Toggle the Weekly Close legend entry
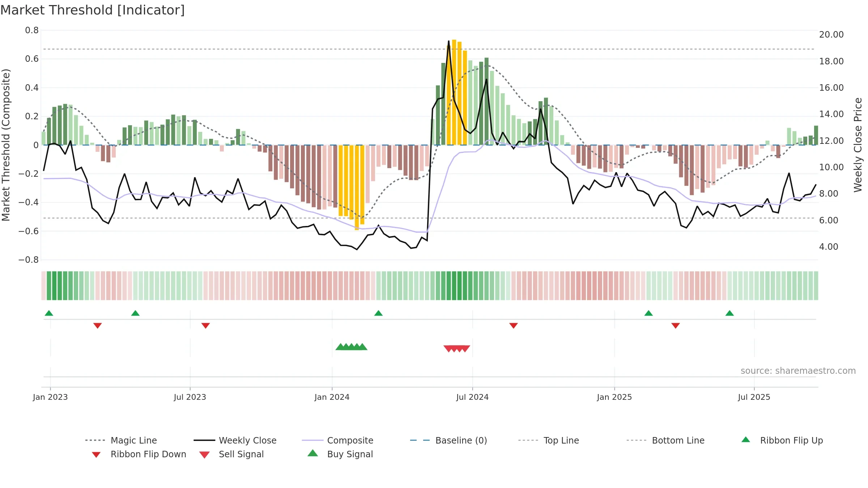The image size is (868, 488). click(x=235, y=440)
